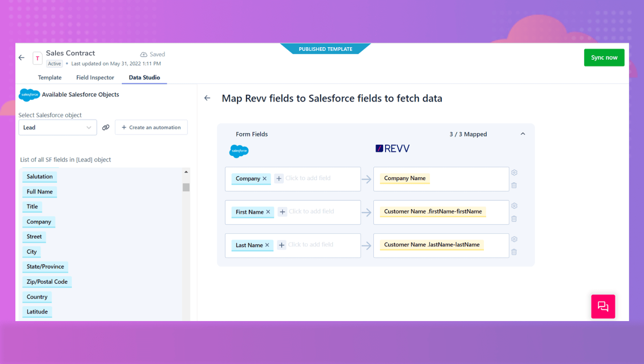The image size is (644, 364).
Task: Select the Street field
Action: click(34, 237)
